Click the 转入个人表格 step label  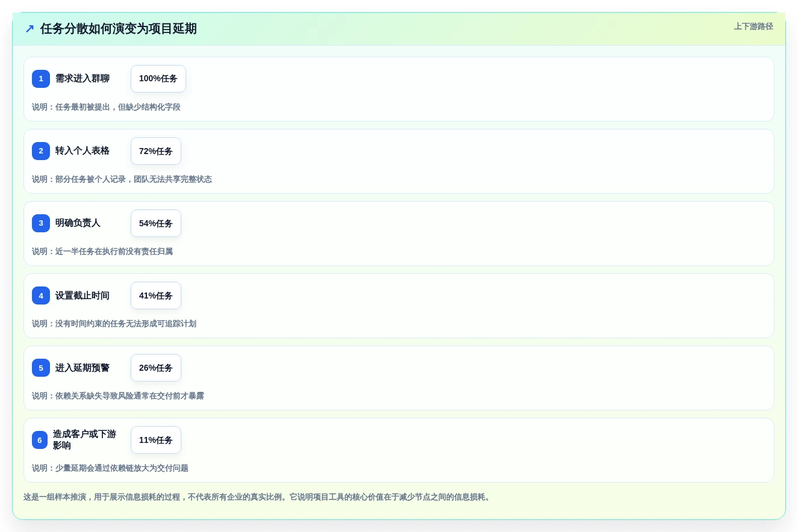tap(83, 151)
